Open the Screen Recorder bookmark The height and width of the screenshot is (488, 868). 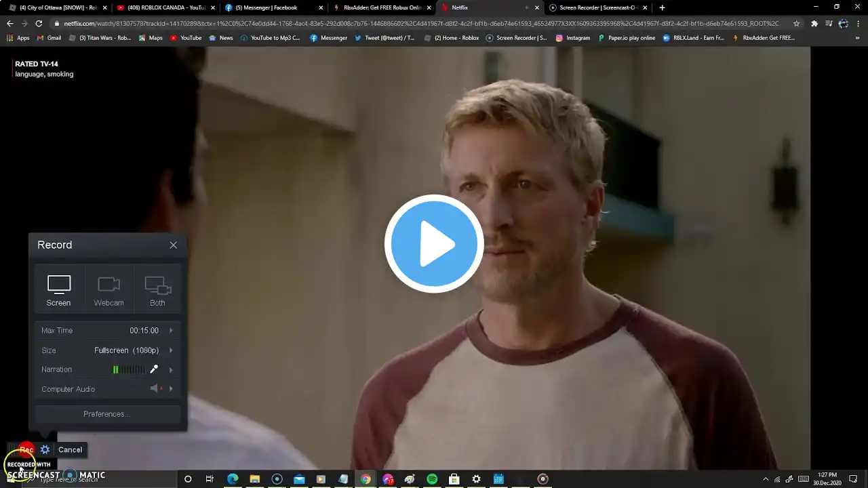click(x=517, y=38)
